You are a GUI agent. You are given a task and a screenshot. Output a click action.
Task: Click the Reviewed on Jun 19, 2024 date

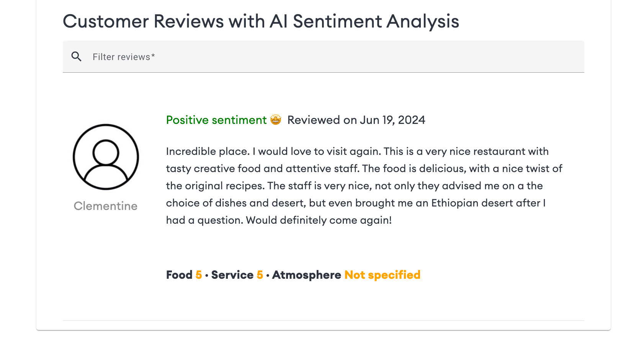tap(356, 120)
